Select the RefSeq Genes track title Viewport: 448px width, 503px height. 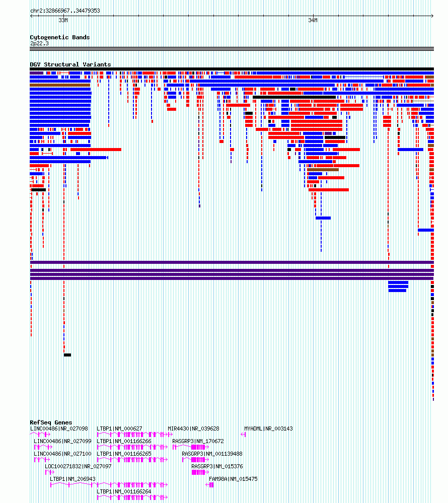click(x=51, y=422)
